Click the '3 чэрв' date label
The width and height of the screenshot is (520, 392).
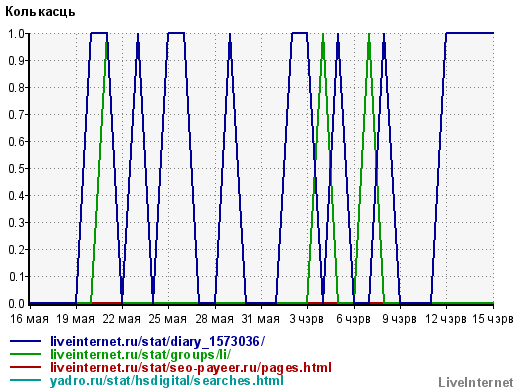(306, 319)
